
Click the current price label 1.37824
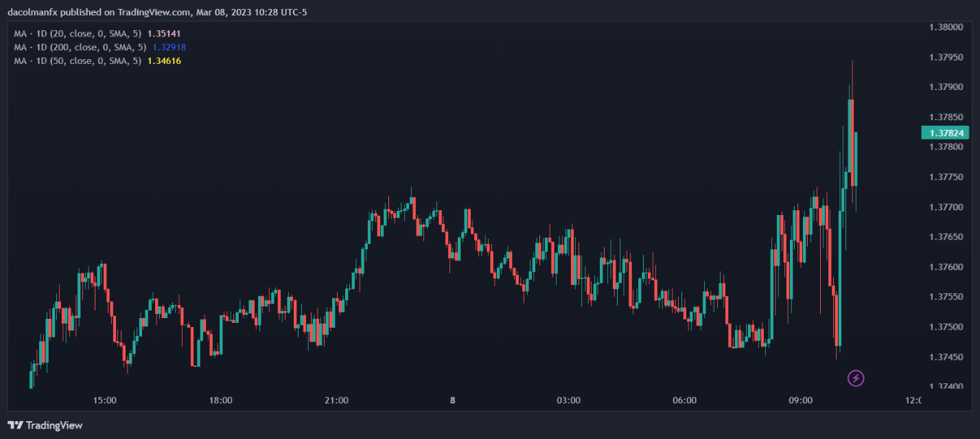tap(945, 133)
